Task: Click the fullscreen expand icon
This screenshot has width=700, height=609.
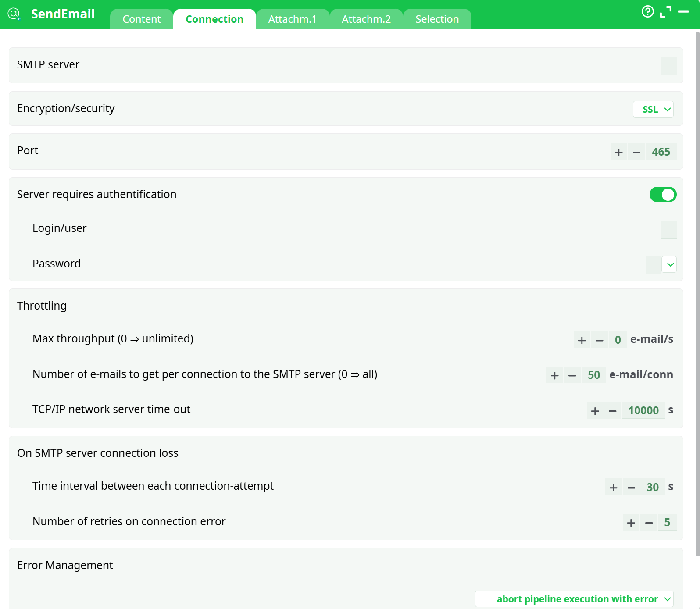Action: 665,12
